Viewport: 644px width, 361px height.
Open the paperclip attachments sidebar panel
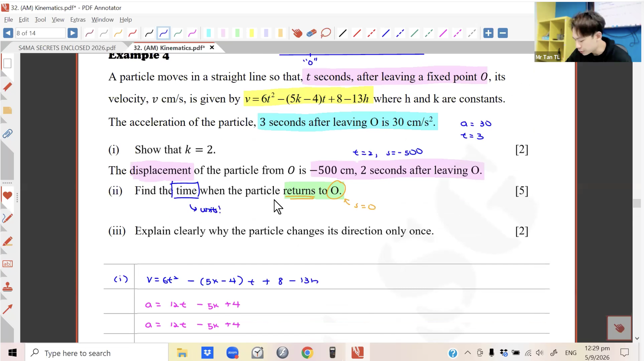pyautogui.click(x=7, y=134)
